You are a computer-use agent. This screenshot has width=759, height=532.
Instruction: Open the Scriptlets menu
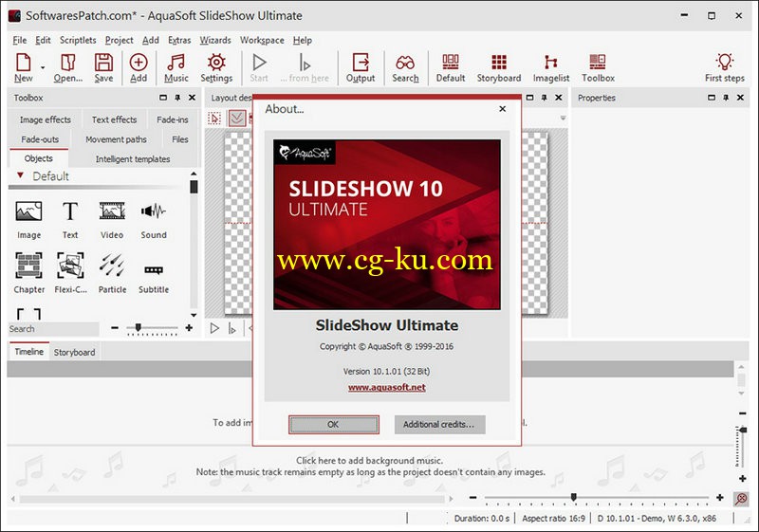pyautogui.click(x=78, y=40)
